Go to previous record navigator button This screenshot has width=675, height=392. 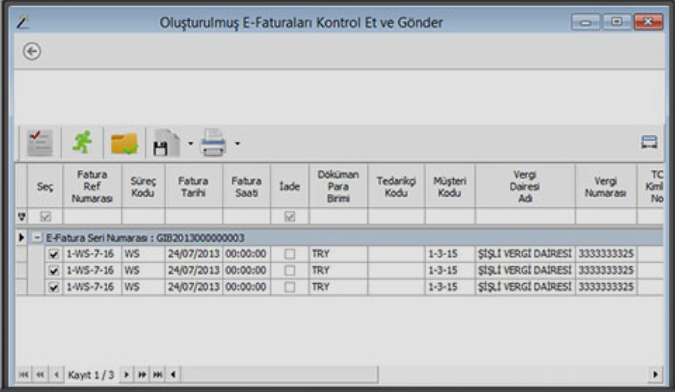point(56,374)
